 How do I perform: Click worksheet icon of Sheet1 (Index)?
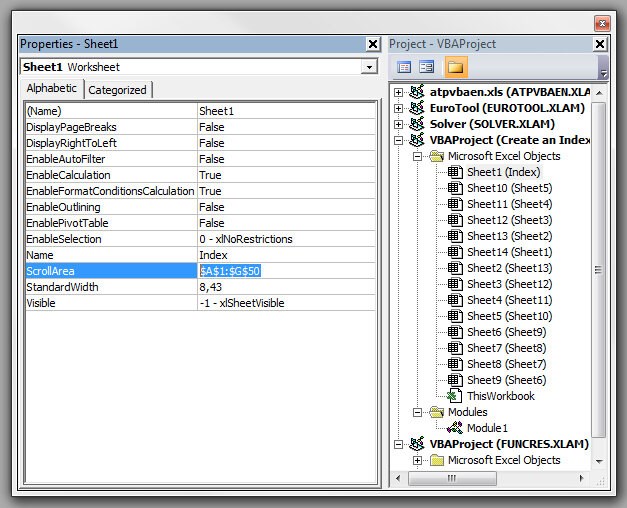click(455, 172)
